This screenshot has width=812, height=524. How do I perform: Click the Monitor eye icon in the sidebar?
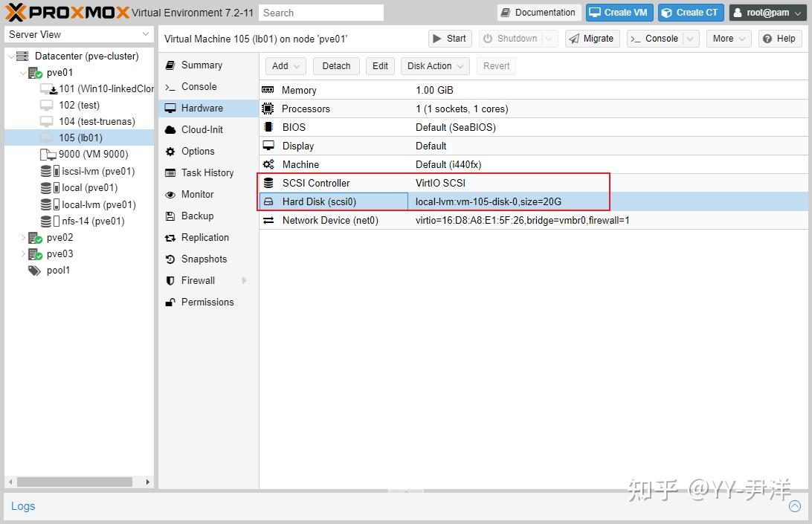point(173,194)
